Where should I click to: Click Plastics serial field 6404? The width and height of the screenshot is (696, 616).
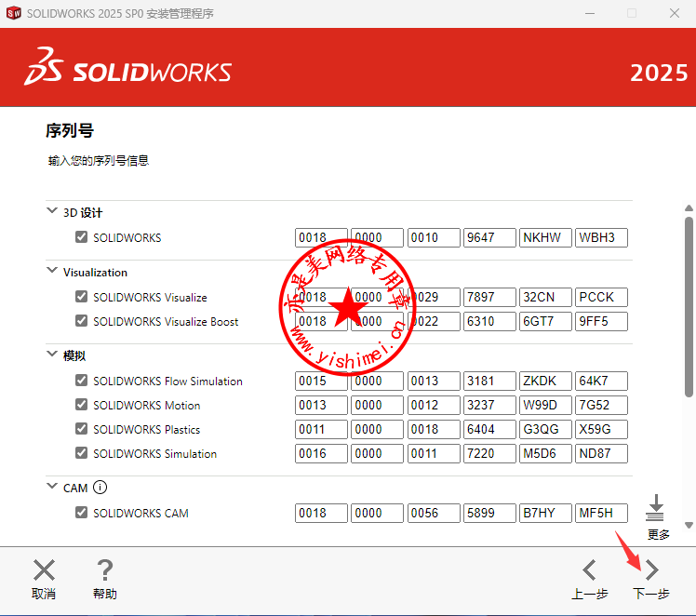point(489,429)
